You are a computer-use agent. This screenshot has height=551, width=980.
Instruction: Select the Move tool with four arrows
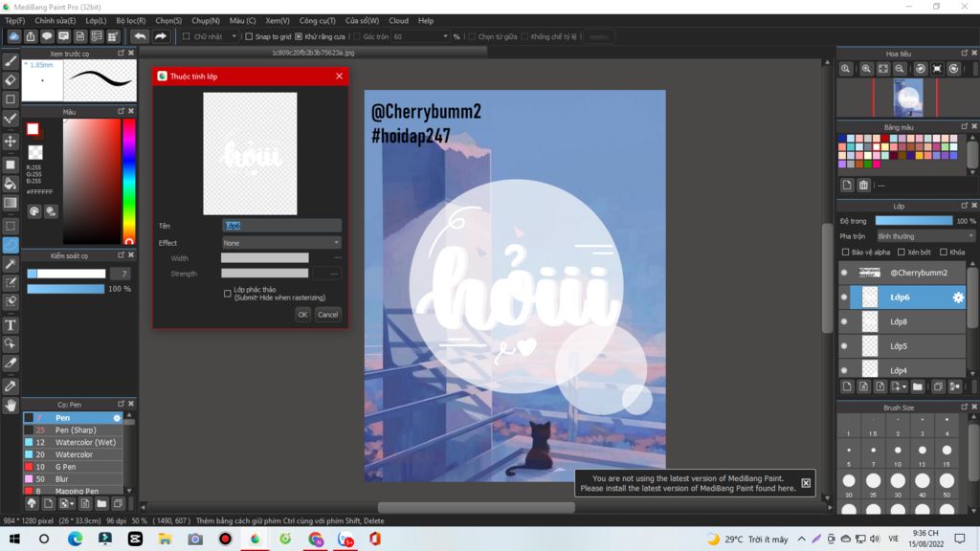11,142
